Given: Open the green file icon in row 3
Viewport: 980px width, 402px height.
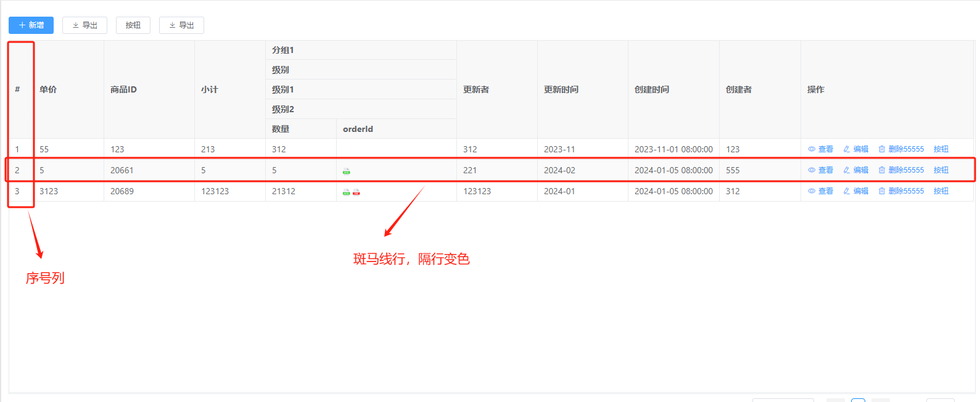Looking at the screenshot, I should pos(346,192).
